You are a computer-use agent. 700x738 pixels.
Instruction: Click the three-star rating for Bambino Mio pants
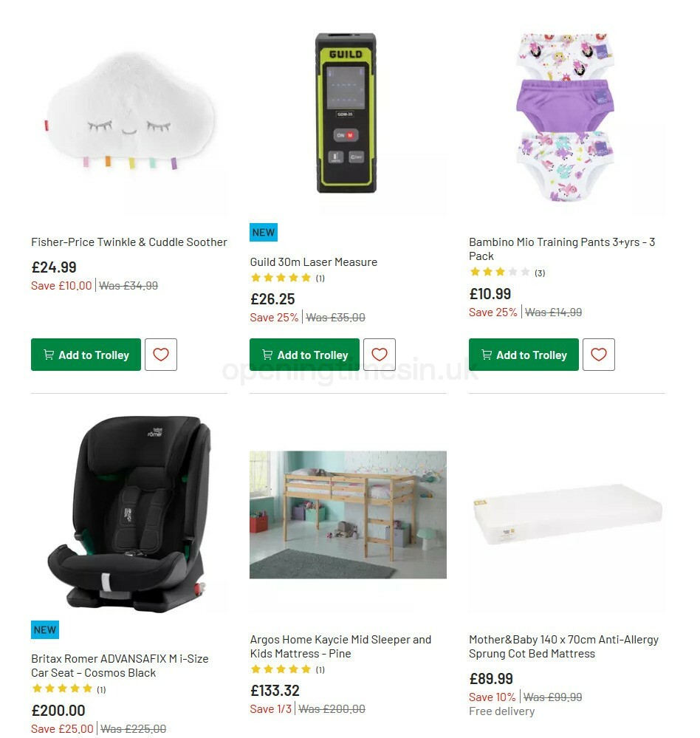pyautogui.click(x=500, y=272)
